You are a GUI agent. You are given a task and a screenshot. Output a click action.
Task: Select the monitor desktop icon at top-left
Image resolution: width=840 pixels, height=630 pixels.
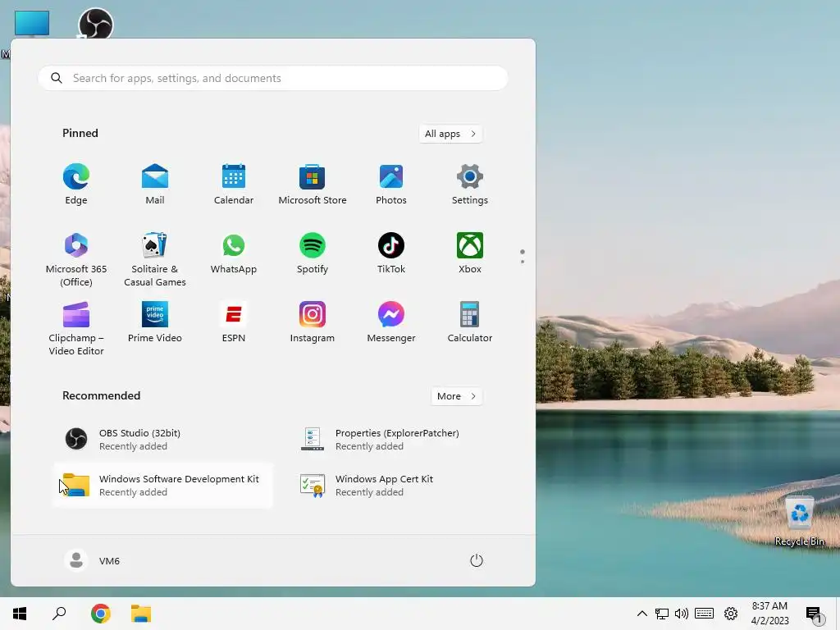click(32, 24)
